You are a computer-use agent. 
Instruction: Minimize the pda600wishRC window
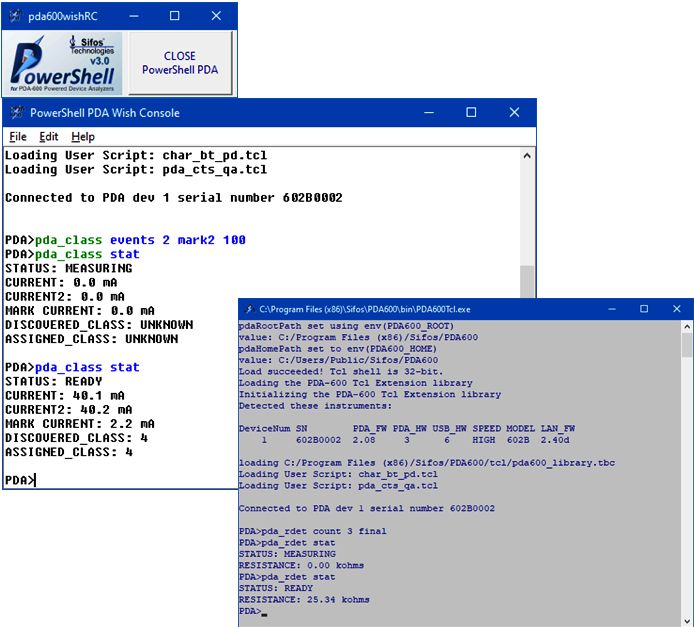(134, 16)
